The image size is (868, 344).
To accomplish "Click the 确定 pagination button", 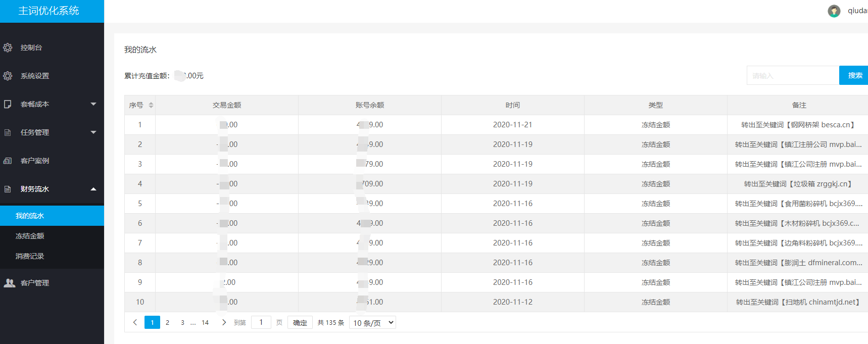I will [x=300, y=323].
